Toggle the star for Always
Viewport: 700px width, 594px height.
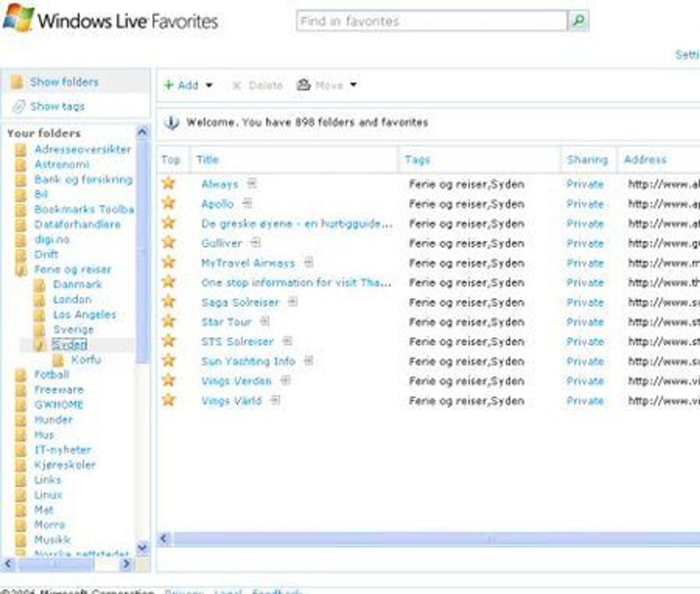(169, 183)
